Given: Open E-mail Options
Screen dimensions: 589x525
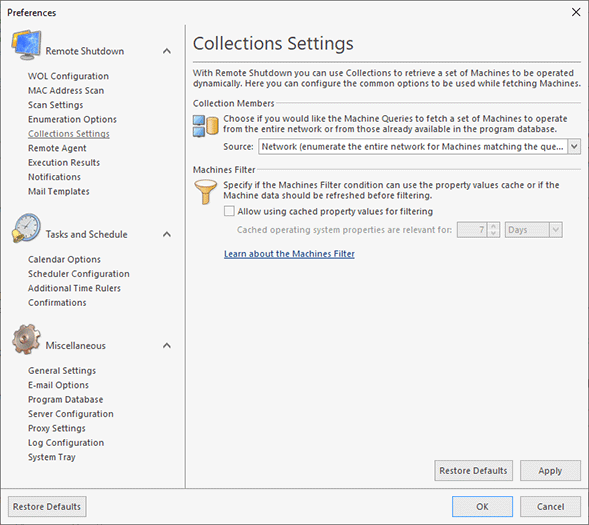Looking at the screenshot, I should (58, 385).
